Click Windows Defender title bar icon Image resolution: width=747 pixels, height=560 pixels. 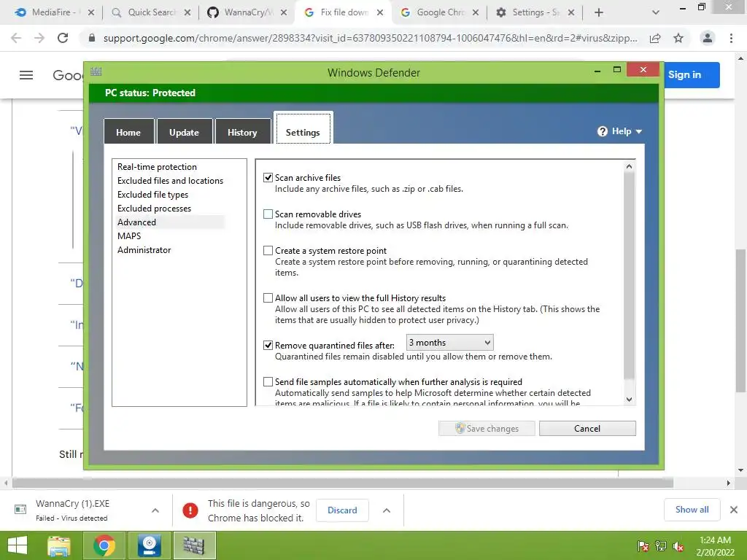[x=96, y=72]
